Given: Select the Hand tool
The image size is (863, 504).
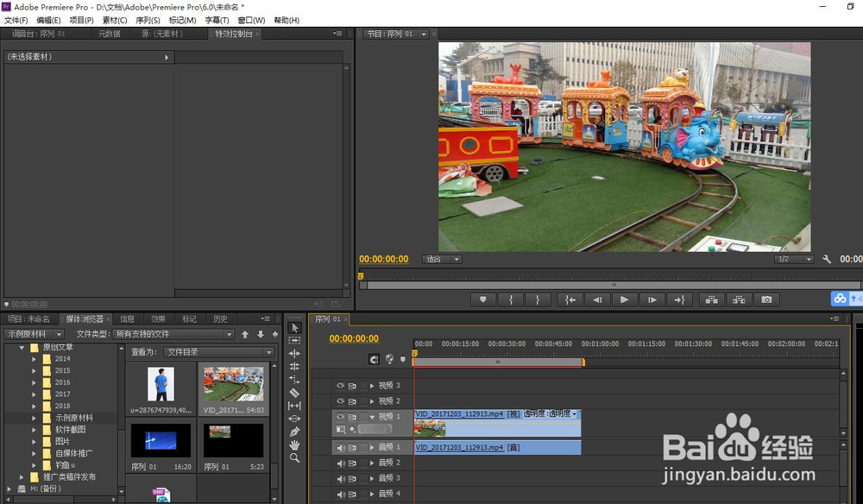Looking at the screenshot, I should pyautogui.click(x=294, y=444).
